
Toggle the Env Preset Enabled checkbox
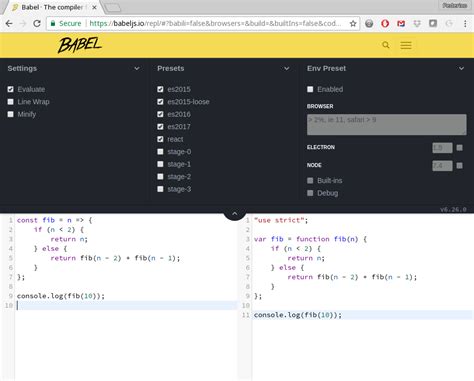310,89
